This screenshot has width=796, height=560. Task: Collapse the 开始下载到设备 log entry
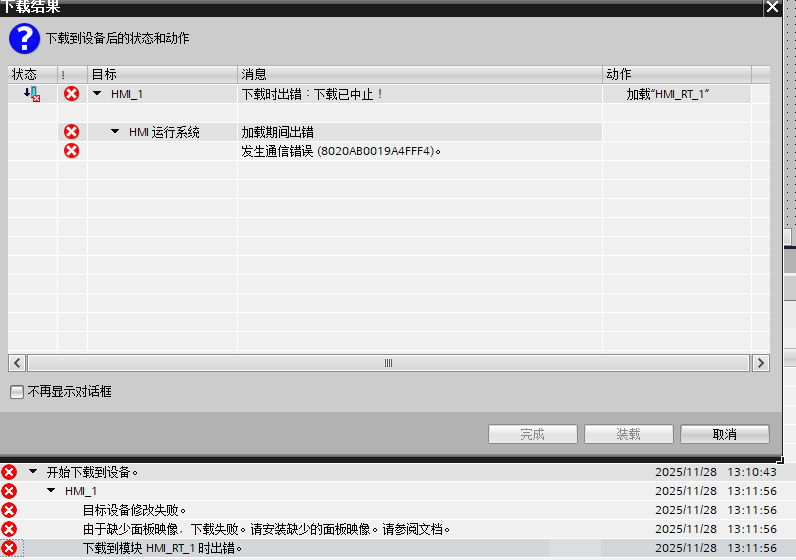pos(33,472)
